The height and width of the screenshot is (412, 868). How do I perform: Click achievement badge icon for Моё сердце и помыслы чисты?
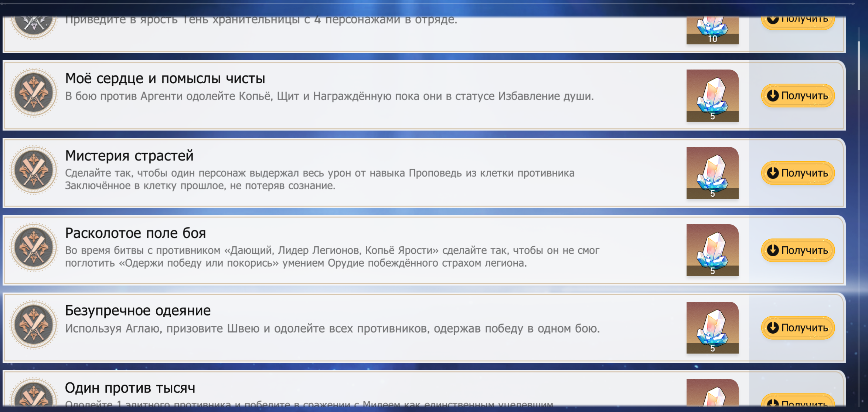34,93
